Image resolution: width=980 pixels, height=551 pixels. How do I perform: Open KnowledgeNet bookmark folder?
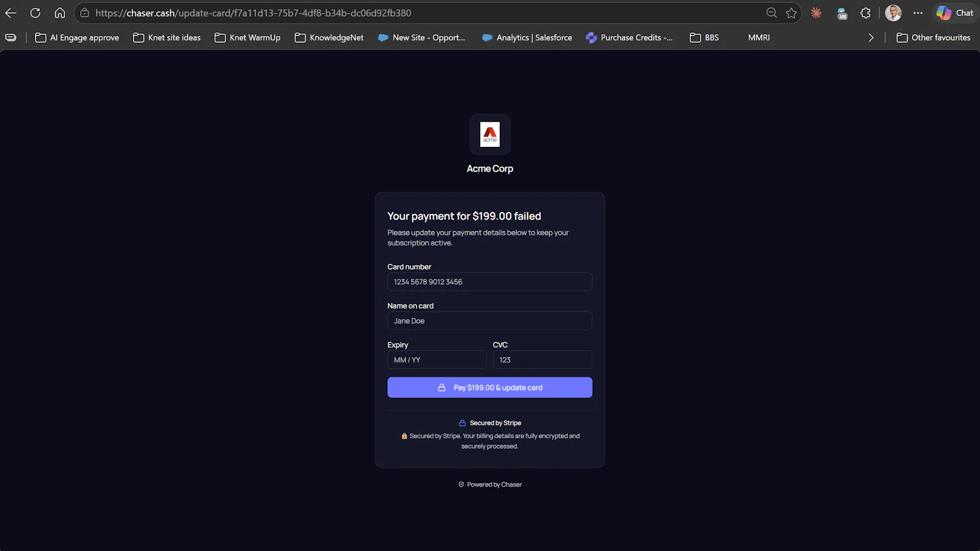pyautogui.click(x=329, y=37)
